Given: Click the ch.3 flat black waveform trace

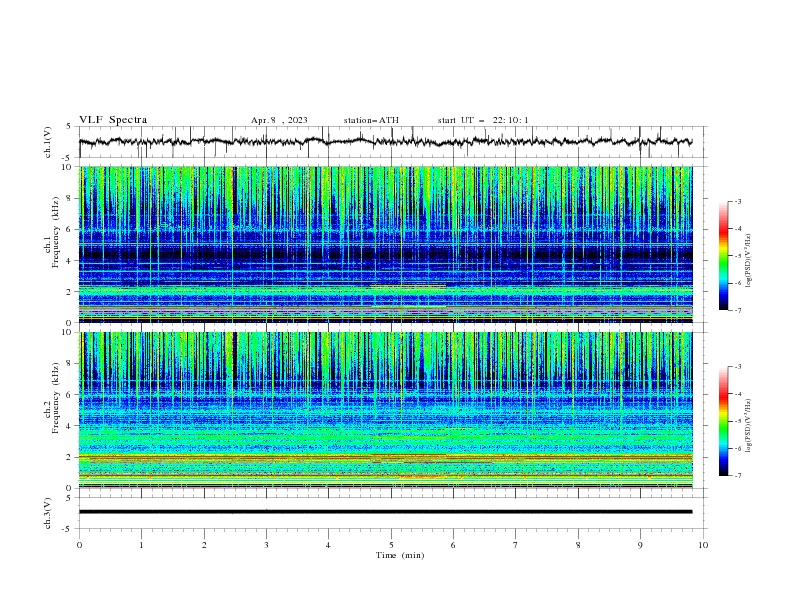Looking at the screenshot, I should click(385, 512).
